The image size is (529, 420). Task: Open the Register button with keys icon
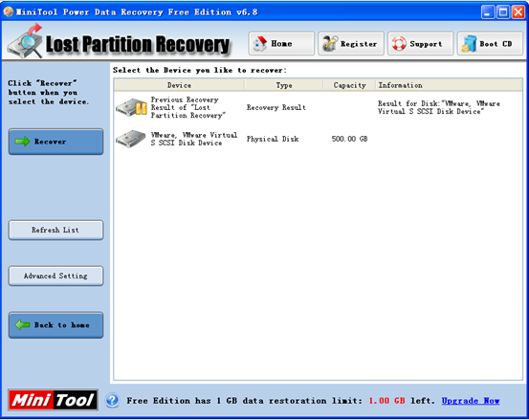point(351,43)
